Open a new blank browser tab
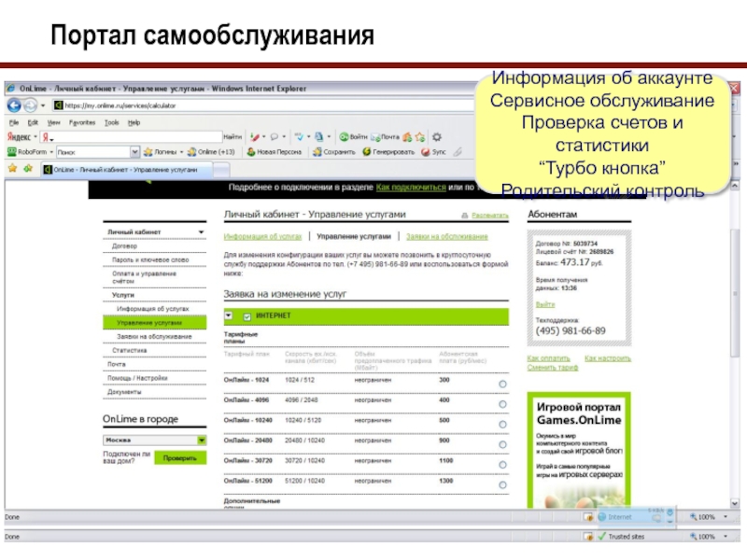The height and width of the screenshot is (560, 747). pyautogui.click(x=221, y=170)
